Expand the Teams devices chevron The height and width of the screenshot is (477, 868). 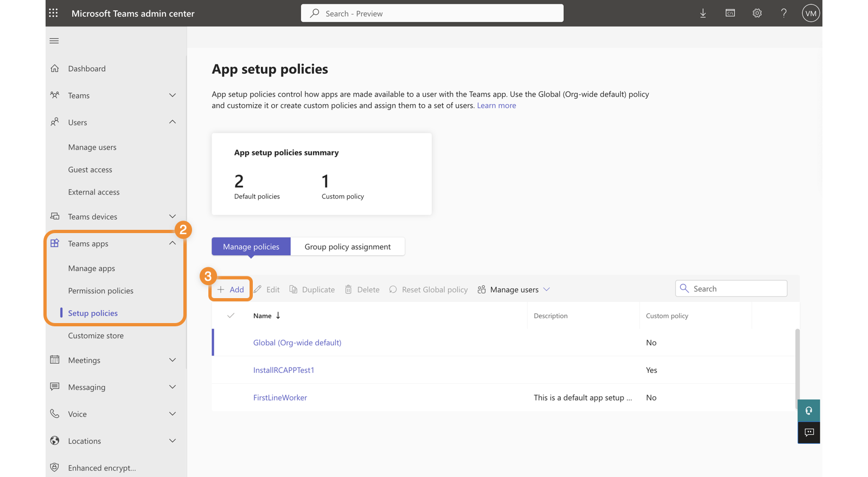(x=173, y=216)
